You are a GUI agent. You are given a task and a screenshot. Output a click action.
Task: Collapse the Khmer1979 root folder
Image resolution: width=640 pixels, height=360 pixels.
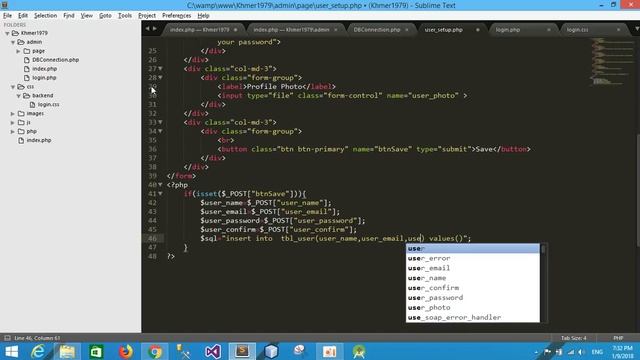click(7, 33)
